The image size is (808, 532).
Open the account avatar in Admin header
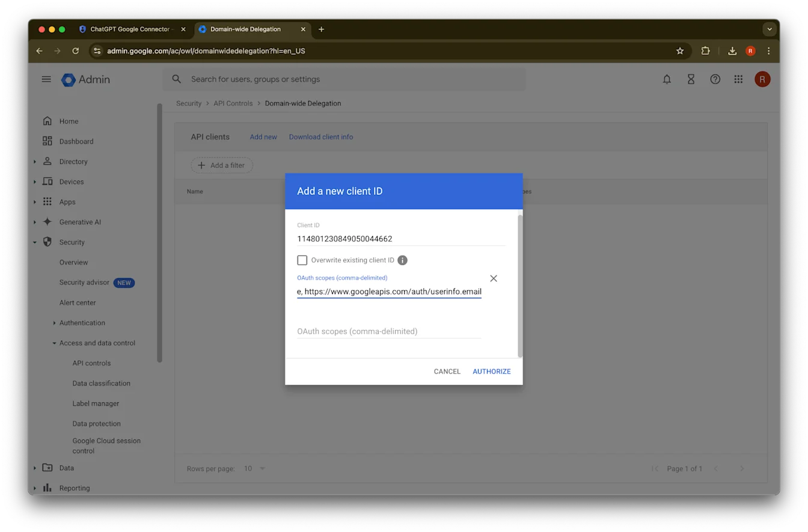[762, 79]
